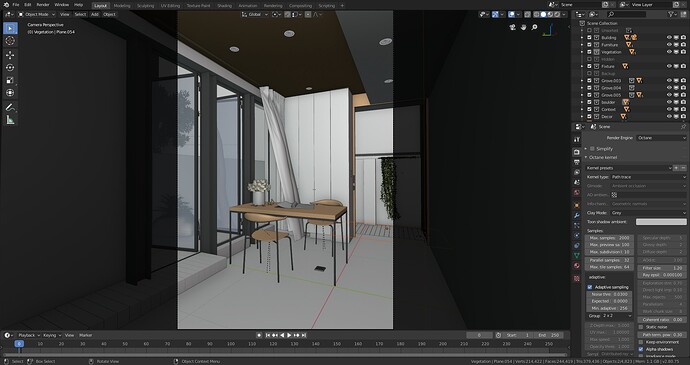The height and width of the screenshot is (365, 690).
Task: Click Filter size 1.20 field
Action: coord(662,268)
